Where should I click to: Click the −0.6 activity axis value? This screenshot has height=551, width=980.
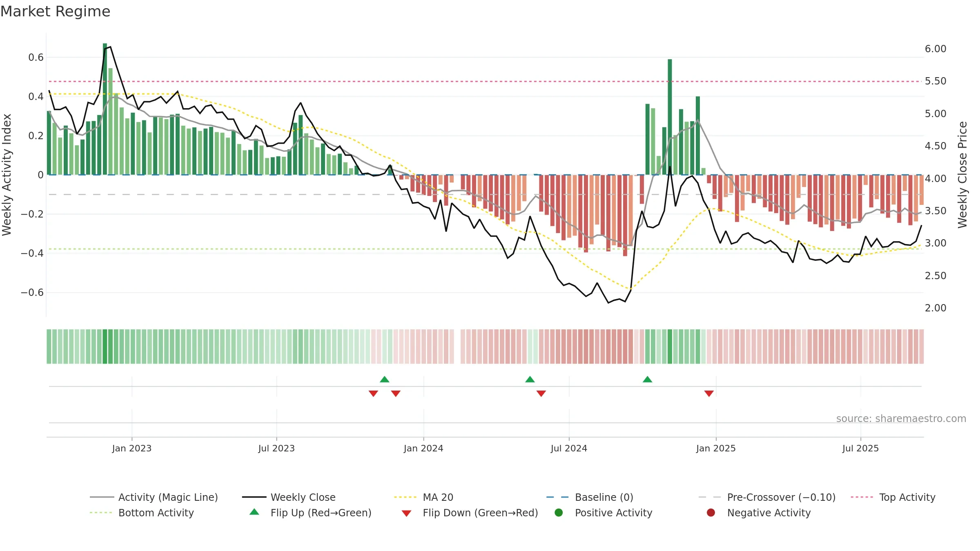[32, 293]
